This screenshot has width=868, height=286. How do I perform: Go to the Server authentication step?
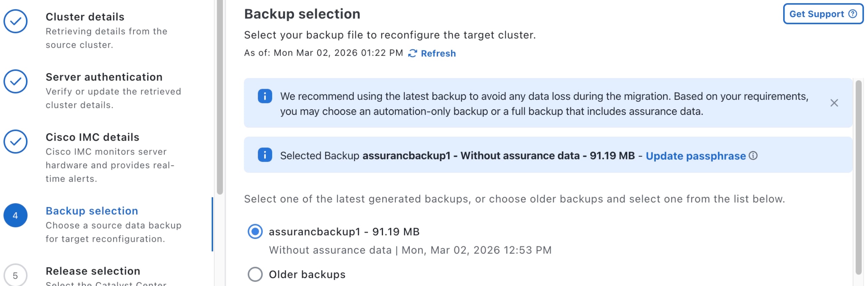[x=104, y=77]
